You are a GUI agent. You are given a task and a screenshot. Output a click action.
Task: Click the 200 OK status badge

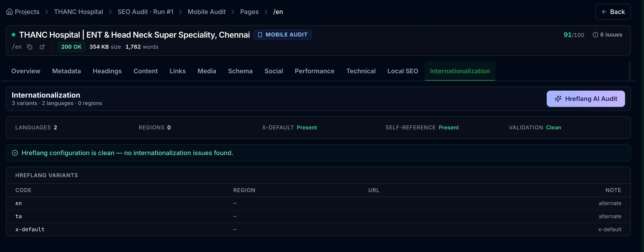click(x=71, y=47)
